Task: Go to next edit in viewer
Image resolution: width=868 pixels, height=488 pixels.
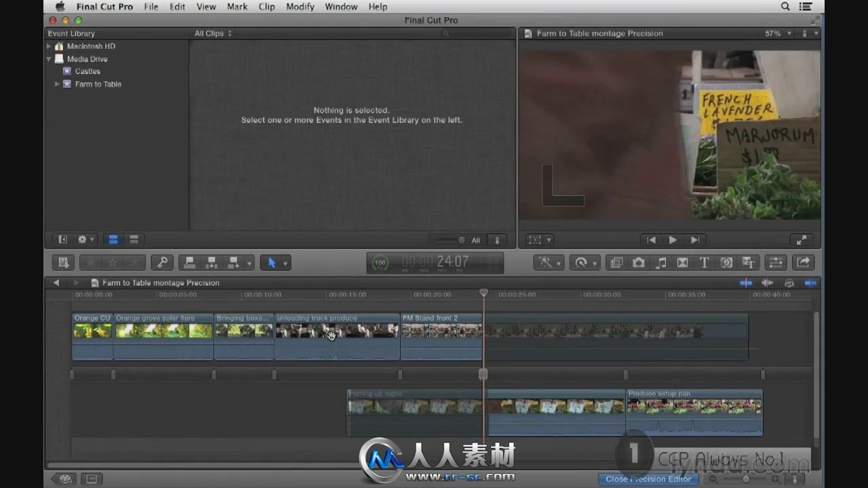Action: point(694,240)
